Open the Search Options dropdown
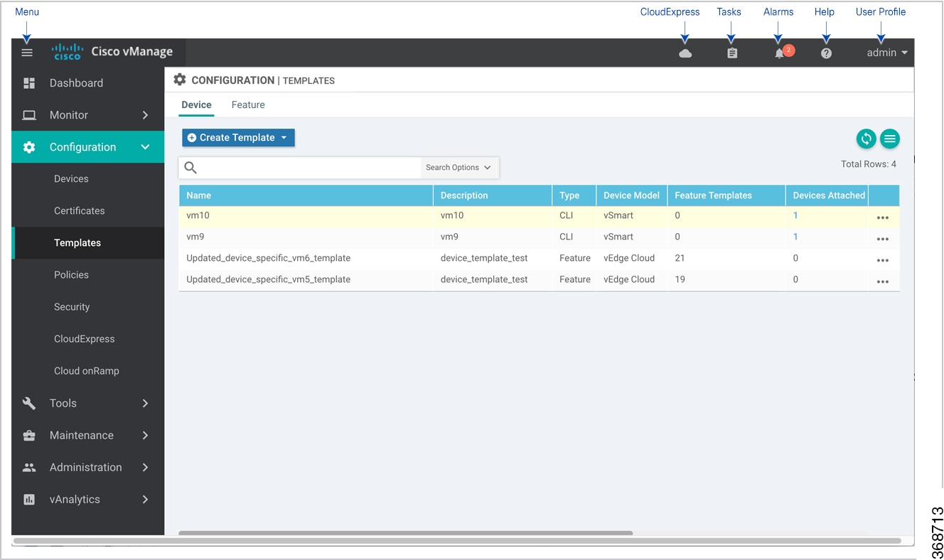This screenshot has height=560, width=944. click(x=459, y=168)
